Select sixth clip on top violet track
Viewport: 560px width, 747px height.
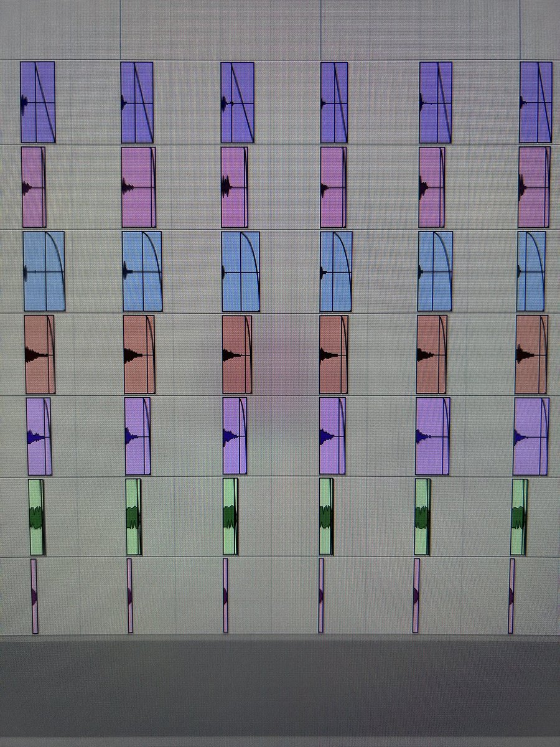point(536,103)
